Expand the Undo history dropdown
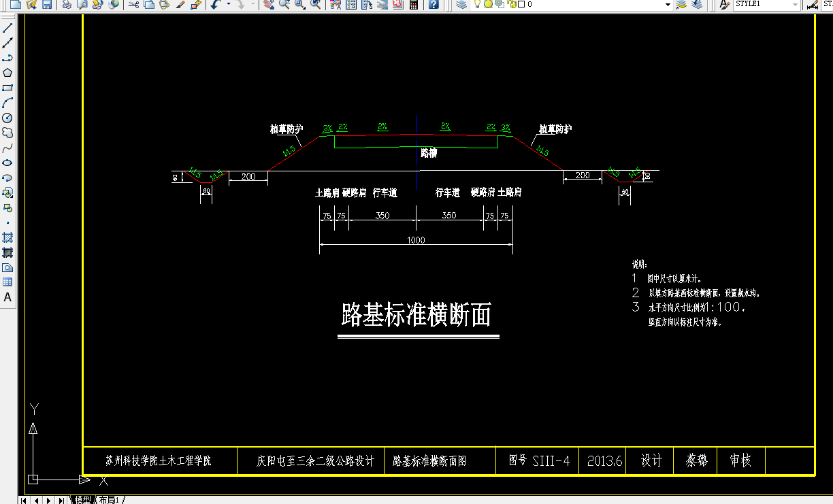Image resolution: width=833 pixels, height=504 pixels. 228,7
